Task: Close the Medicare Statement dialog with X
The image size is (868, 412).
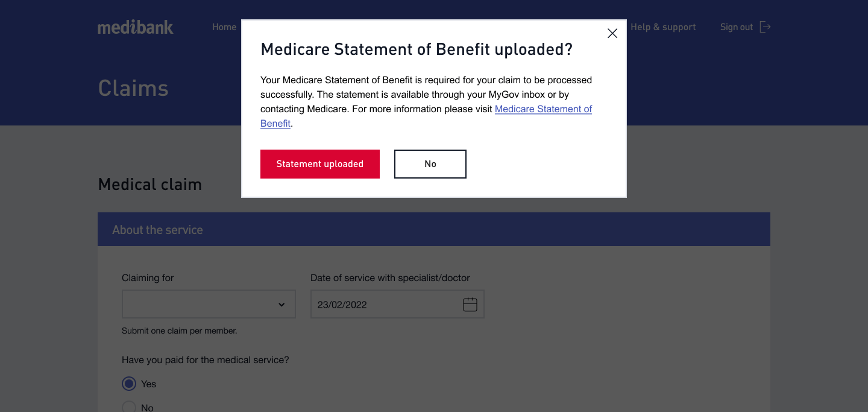Action: (x=612, y=34)
